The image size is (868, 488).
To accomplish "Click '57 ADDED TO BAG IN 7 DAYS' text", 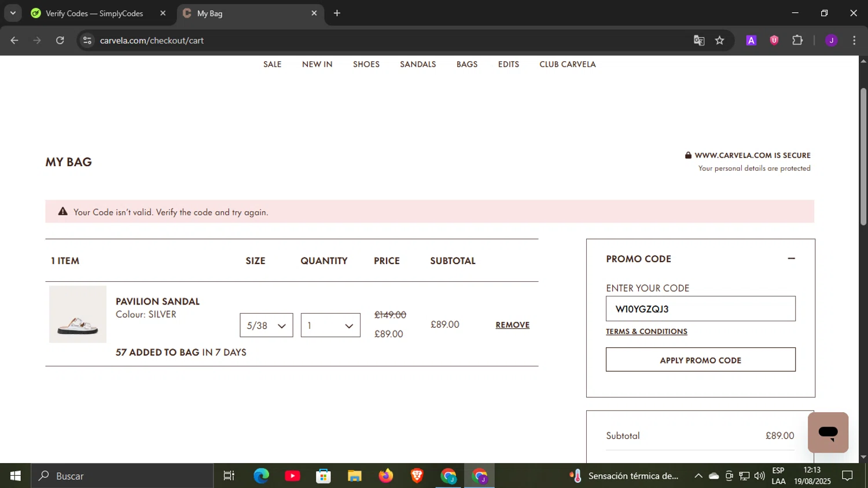I will click(x=181, y=353).
